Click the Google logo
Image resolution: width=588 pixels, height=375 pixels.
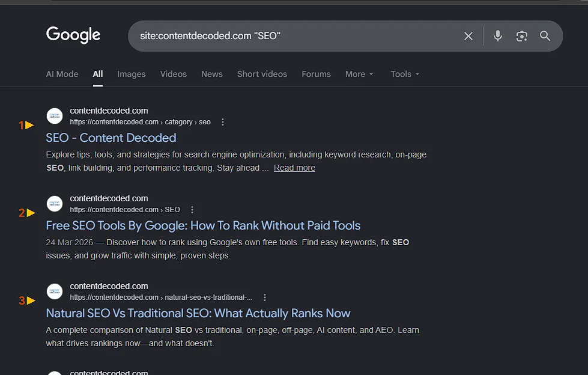(x=73, y=35)
